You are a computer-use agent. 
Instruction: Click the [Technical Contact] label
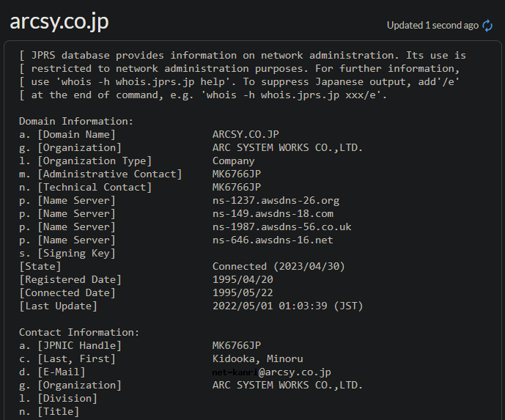(x=95, y=188)
